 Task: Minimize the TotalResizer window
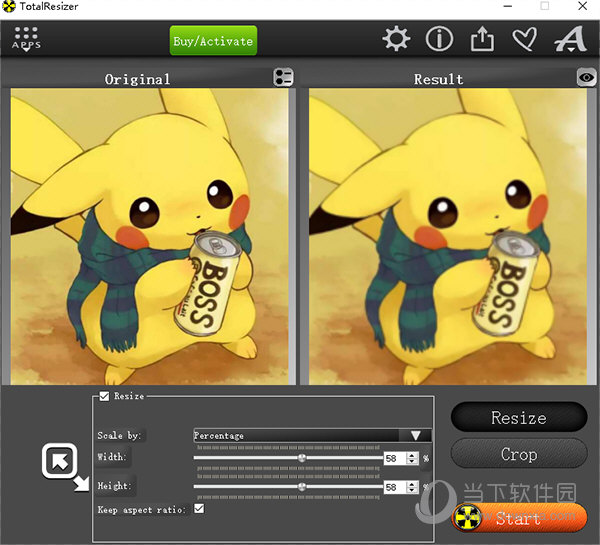coord(508,6)
